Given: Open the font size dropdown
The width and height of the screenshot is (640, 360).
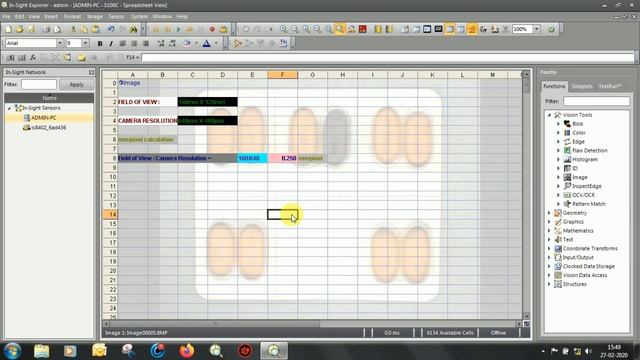Looking at the screenshot, I should [85, 43].
